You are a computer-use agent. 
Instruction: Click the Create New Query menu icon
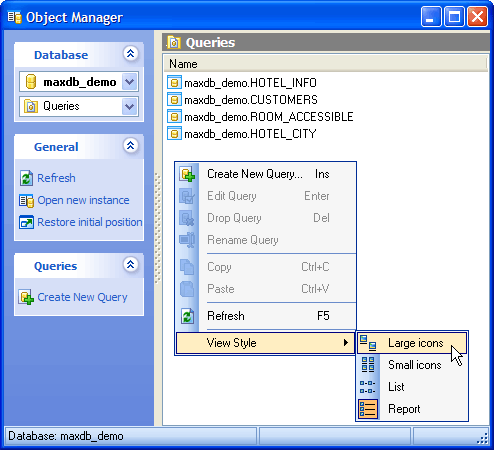pos(187,174)
